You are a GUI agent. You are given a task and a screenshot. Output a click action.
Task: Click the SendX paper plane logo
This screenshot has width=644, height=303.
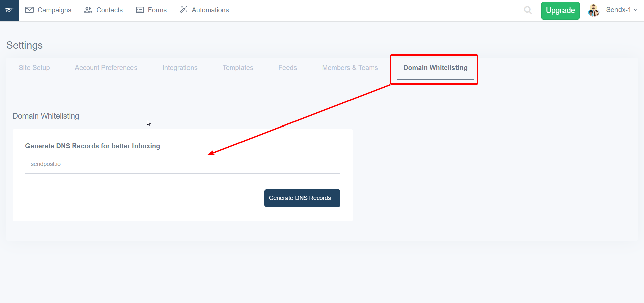coord(9,10)
